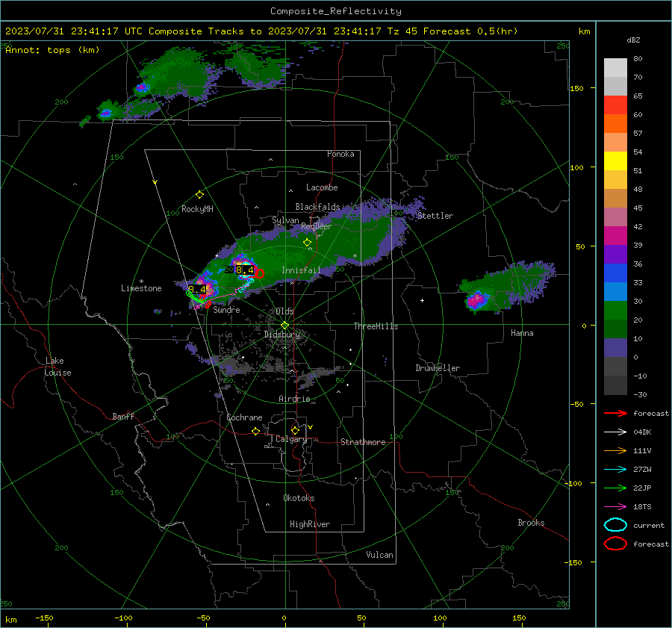Click the Stettler town label

435,216
